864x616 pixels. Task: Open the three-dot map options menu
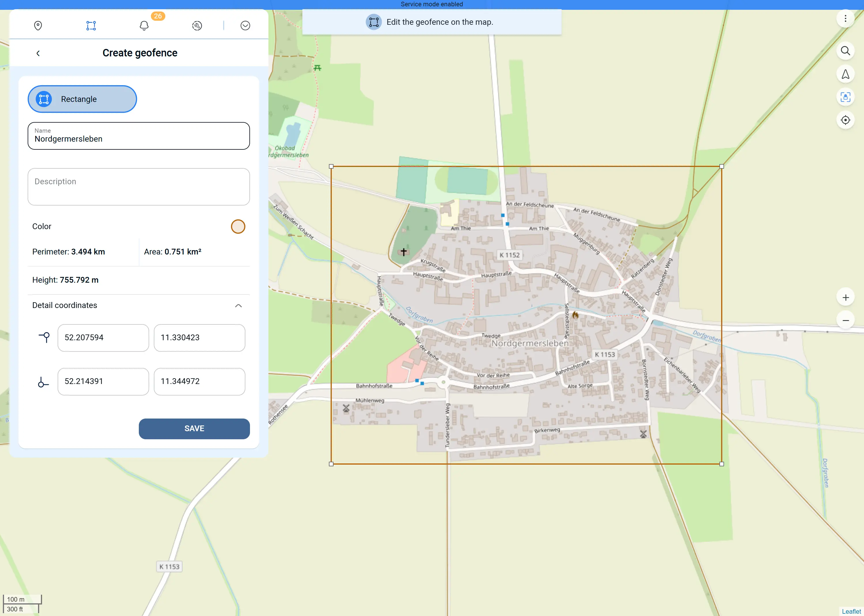click(x=845, y=18)
